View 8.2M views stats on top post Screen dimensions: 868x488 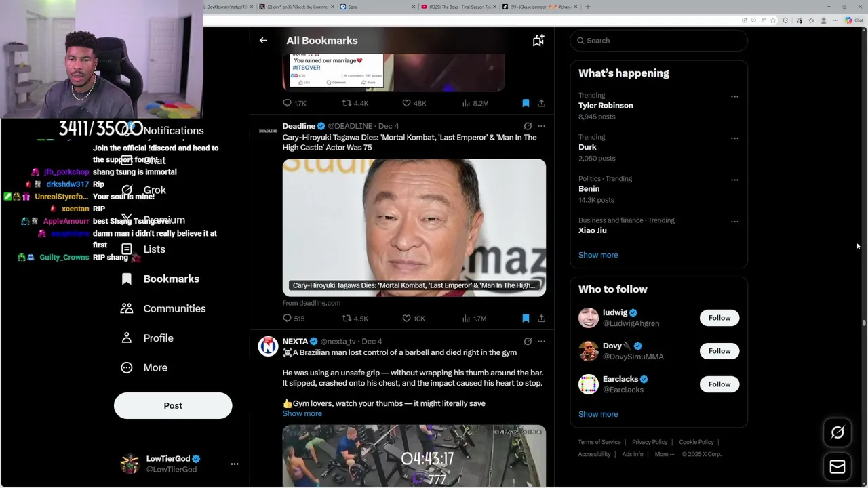coord(475,103)
